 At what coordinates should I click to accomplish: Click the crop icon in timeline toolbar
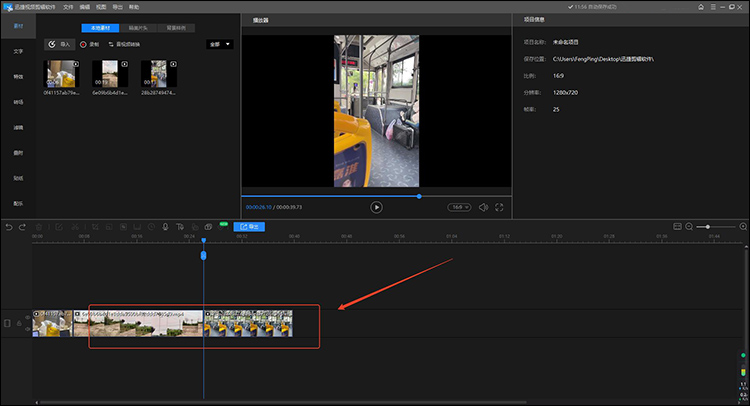coord(95,227)
